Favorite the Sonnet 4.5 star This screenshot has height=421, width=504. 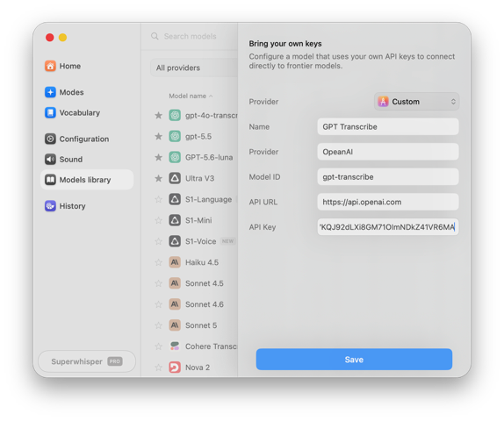158,283
